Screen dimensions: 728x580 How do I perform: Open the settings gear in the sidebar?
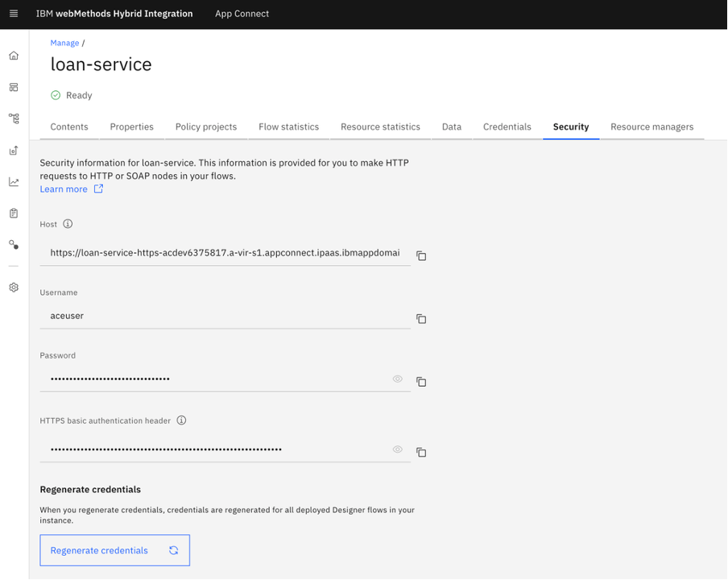click(14, 288)
